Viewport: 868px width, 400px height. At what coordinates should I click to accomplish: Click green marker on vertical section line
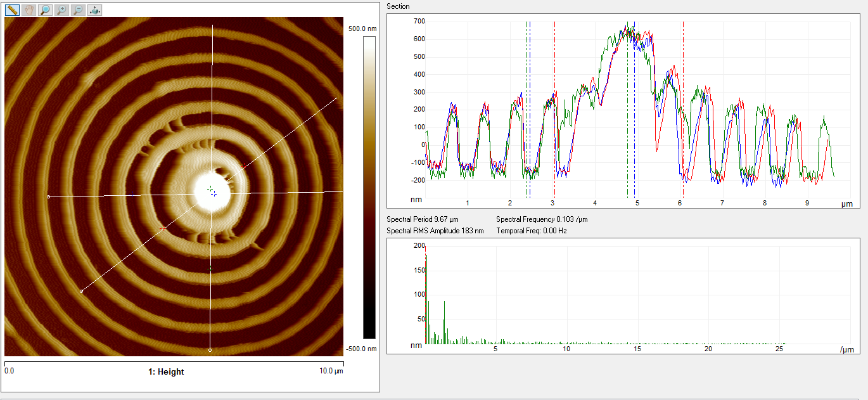pyautogui.click(x=210, y=269)
